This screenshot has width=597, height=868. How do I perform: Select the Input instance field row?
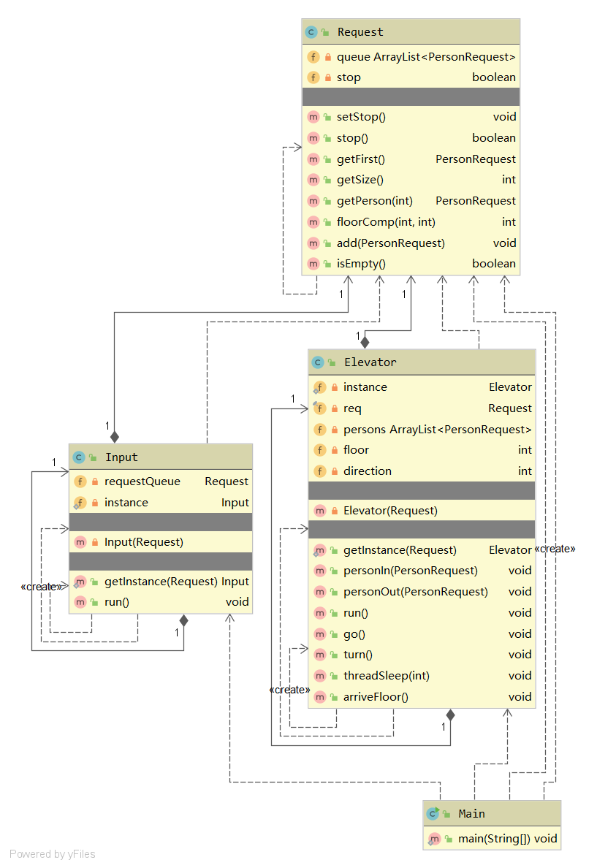coord(161,503)
